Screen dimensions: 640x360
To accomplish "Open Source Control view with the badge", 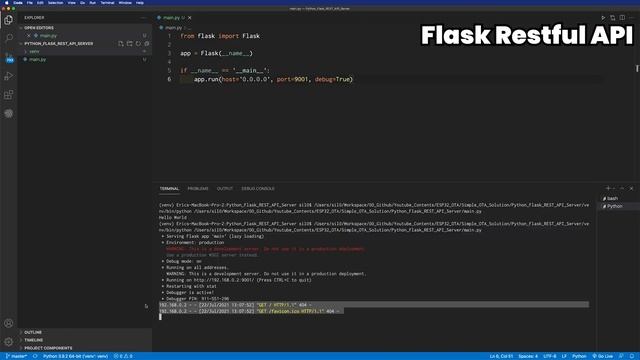I will (9, 58).
